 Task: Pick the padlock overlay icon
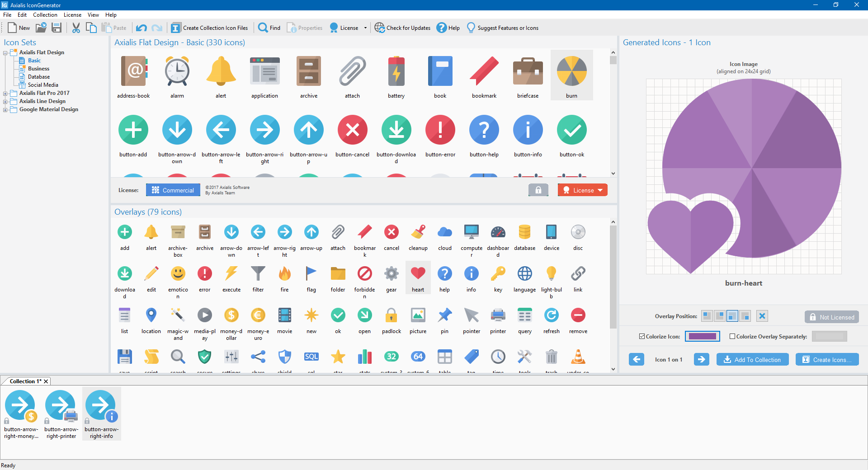point(391,315)
